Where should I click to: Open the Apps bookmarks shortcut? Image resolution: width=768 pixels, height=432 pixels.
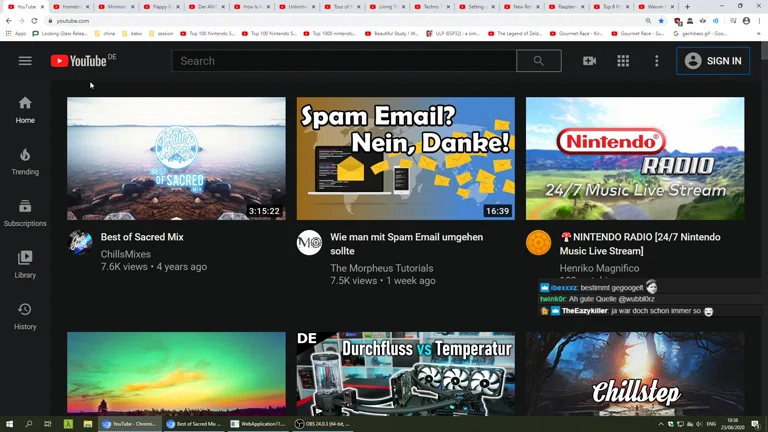[x=16, y=34]
